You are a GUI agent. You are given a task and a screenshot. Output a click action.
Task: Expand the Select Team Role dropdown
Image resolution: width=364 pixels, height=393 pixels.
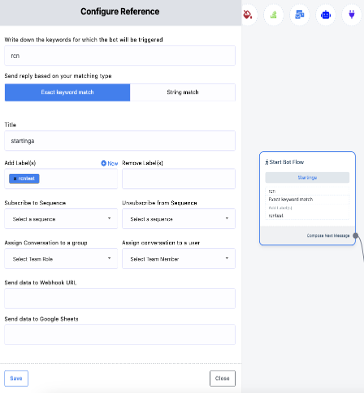tap(61, 259)
